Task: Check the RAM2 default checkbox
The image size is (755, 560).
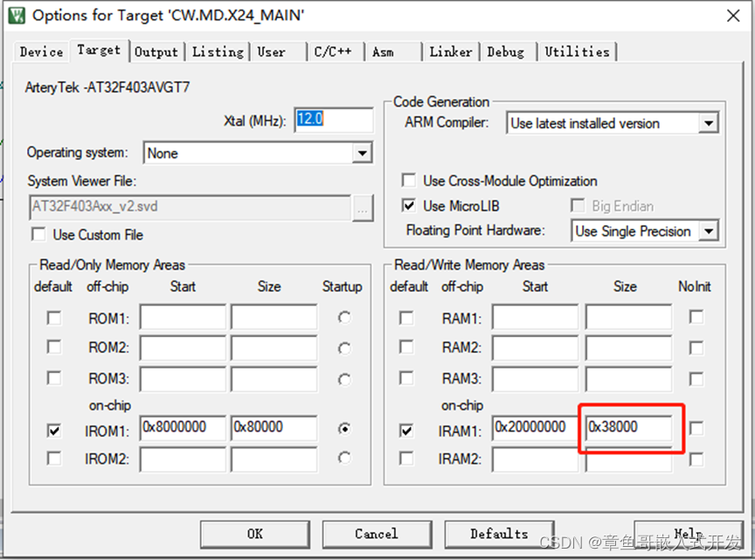Action: tap(406, 347)
